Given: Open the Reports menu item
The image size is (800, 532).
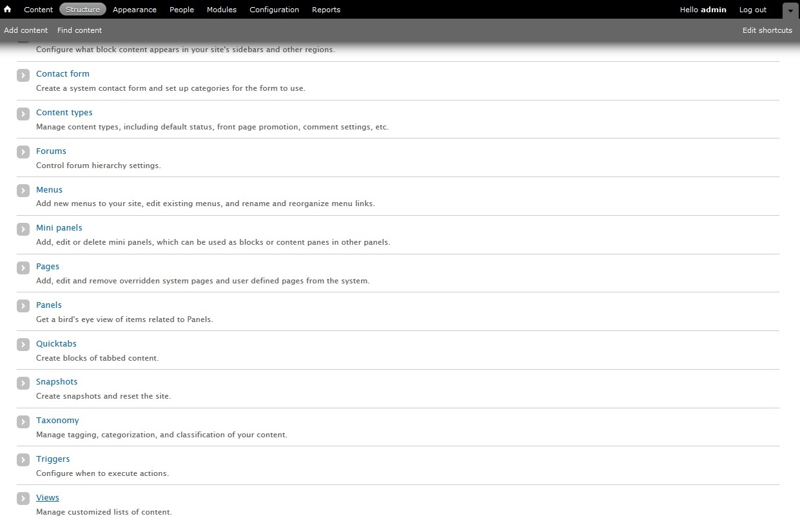Looking at the screenshot, I should [x=326, y=10].
